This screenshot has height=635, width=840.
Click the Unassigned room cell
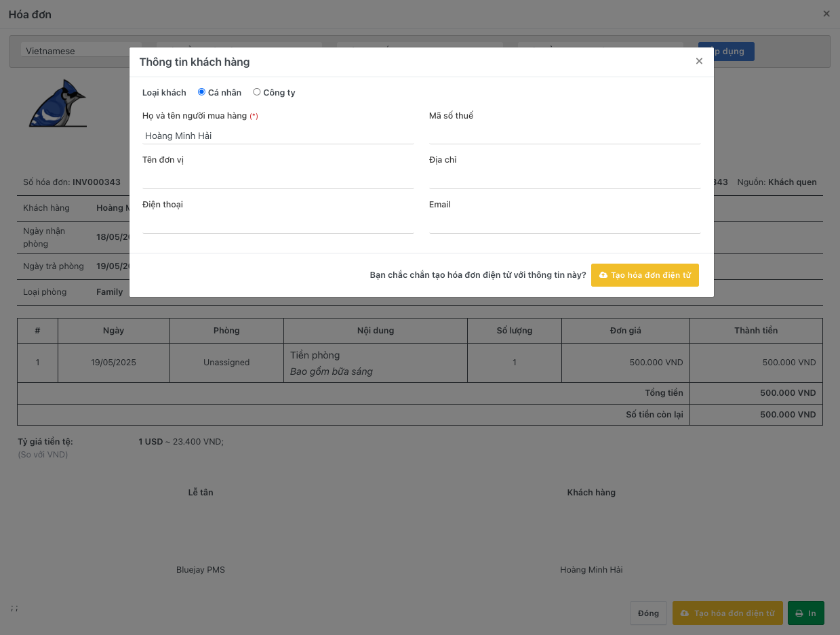[x=226, y=363]
